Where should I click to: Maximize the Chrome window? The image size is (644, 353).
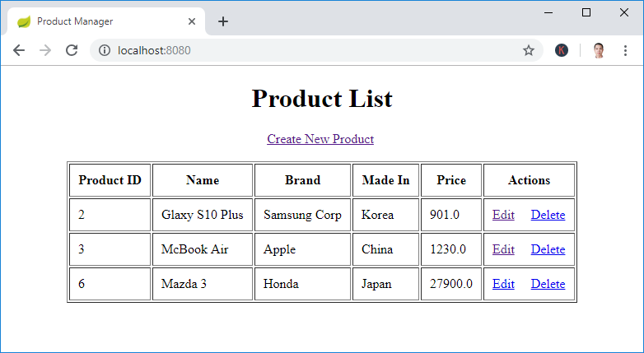(x=586, y=12)
